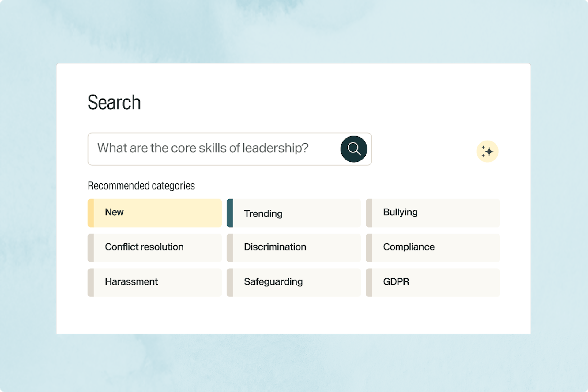The height and width of the screenshot is (392, 588).
Task: Click the sparkle icon on the right side
Action: point(487,151)
